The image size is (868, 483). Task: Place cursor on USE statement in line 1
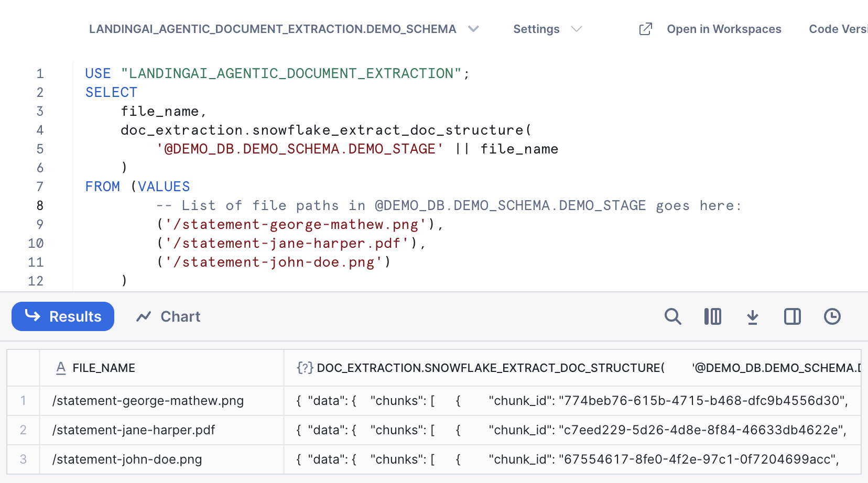point(277,73)
